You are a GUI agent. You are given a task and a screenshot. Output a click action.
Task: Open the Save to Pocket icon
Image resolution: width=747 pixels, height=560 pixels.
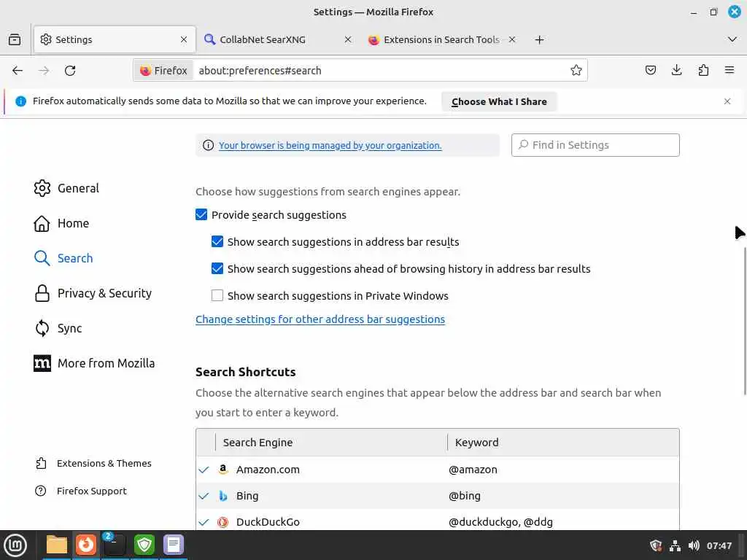coord(651,71)
